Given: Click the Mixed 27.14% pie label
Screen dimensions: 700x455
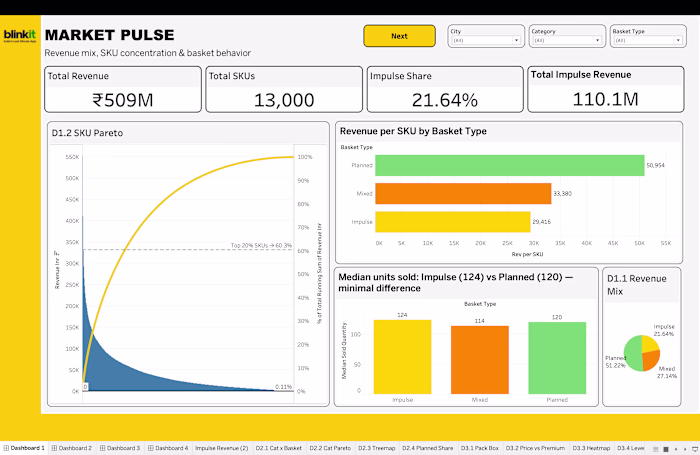Looking at the screenshot, I should (667, 372).
